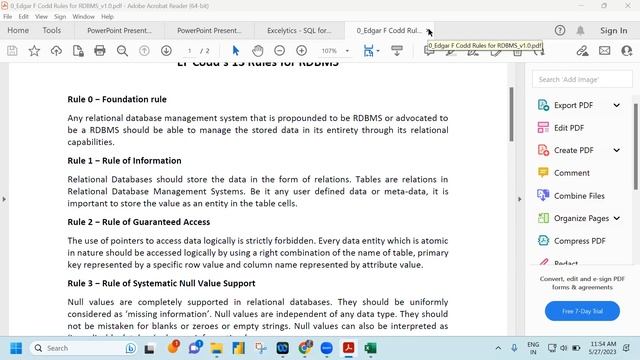Open the Edit menu

(x=24, y=17)
